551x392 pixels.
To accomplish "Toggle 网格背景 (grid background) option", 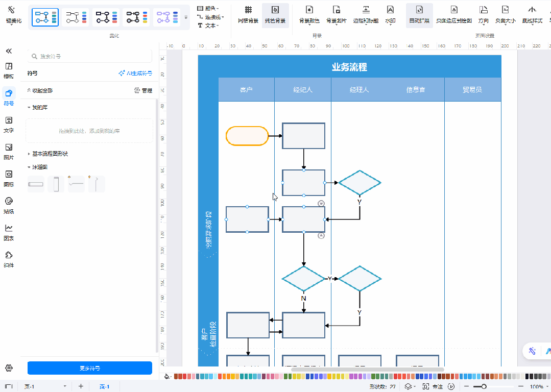I will (248, 15).
